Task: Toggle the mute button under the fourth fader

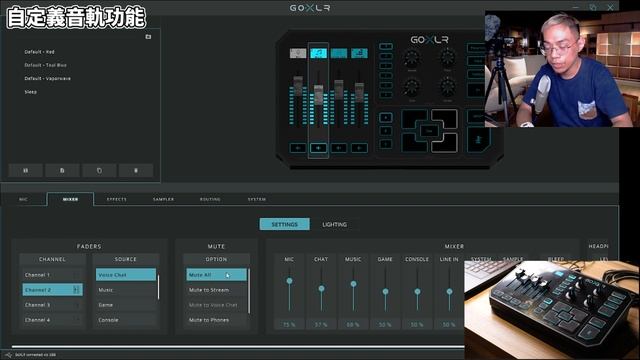Action: (x=359, y=148)
